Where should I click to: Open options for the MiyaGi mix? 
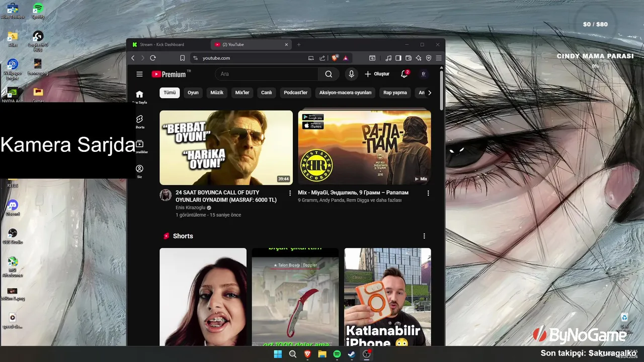tap(428, 193)
